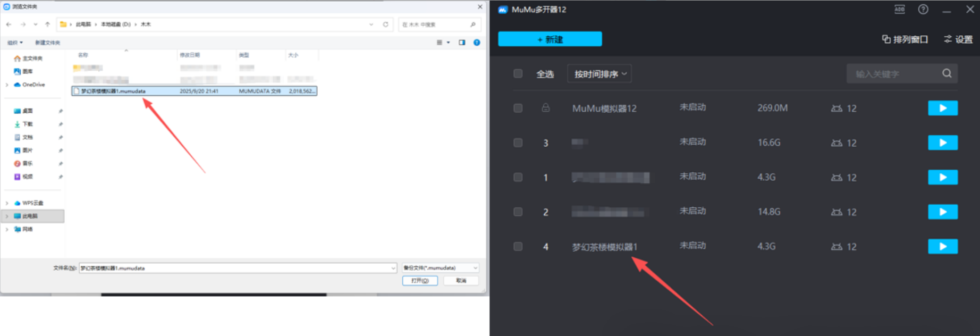This screenshot has height=336, width=980.
Task: Click the 打开 open button
Action: [419, 281]
